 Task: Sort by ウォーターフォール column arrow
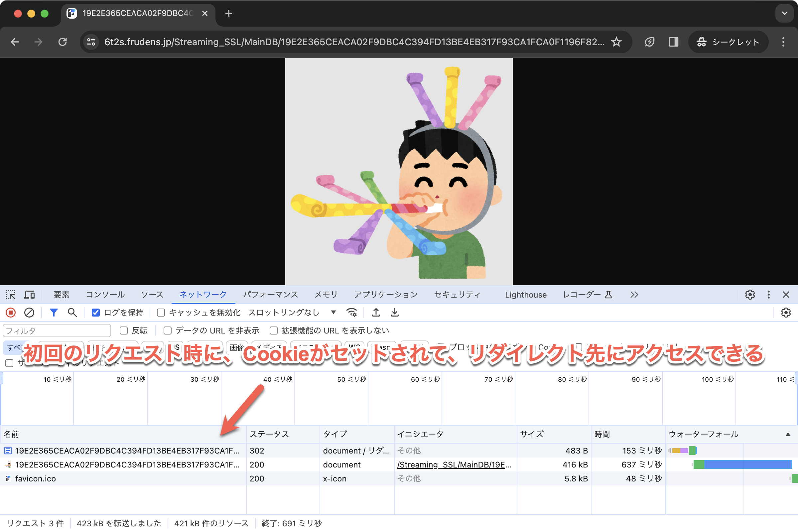(788, 434)
